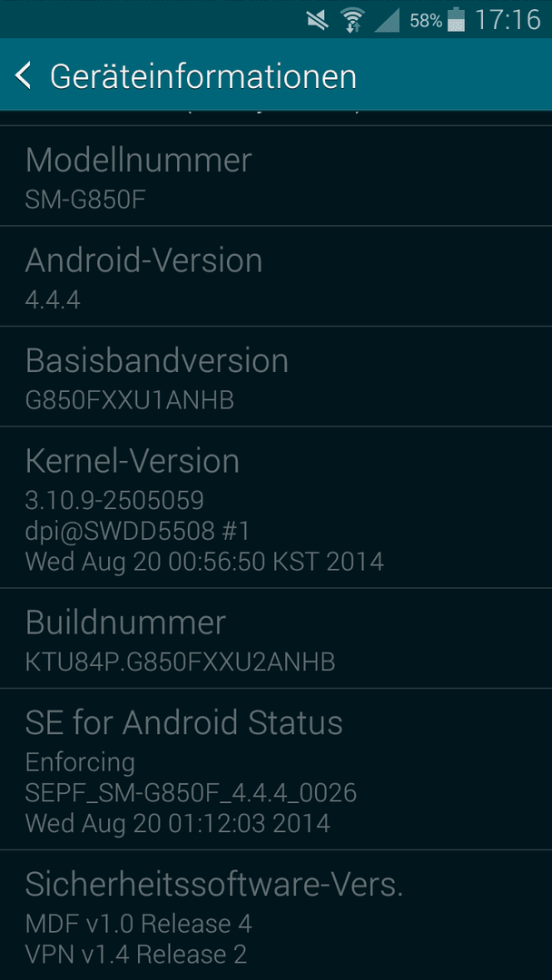Select the Sicherheitssoftware-Vers. entry
This screenshot has width=552, height=980.
[276, 915]
